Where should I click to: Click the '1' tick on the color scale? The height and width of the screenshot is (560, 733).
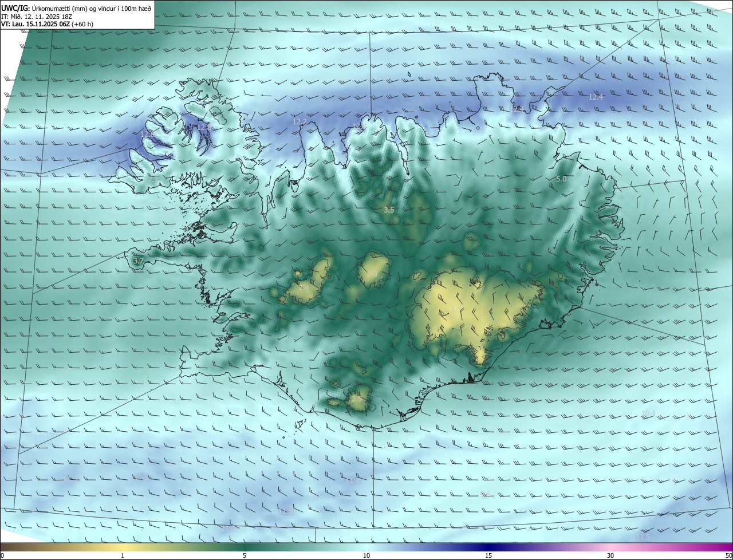tap(123, 556)
